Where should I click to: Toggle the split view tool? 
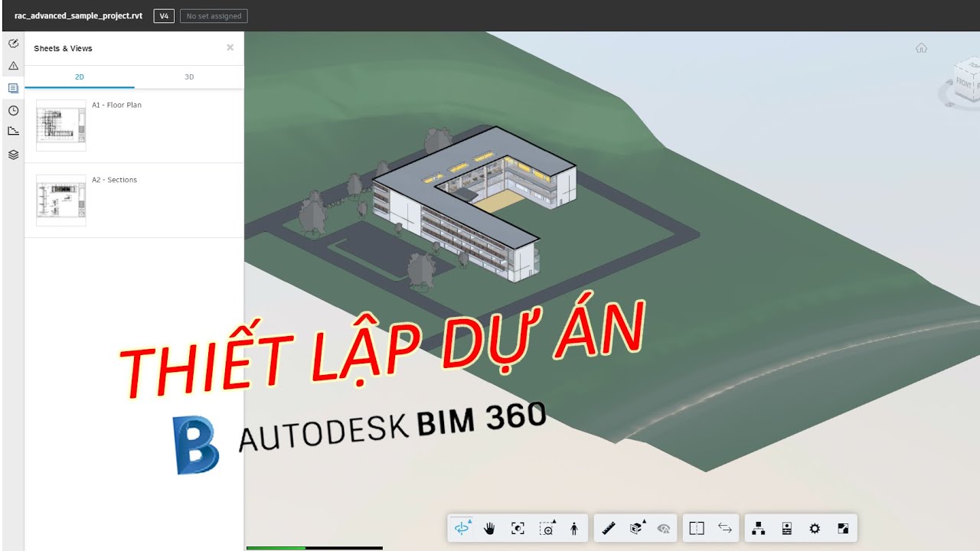point(697,528)
